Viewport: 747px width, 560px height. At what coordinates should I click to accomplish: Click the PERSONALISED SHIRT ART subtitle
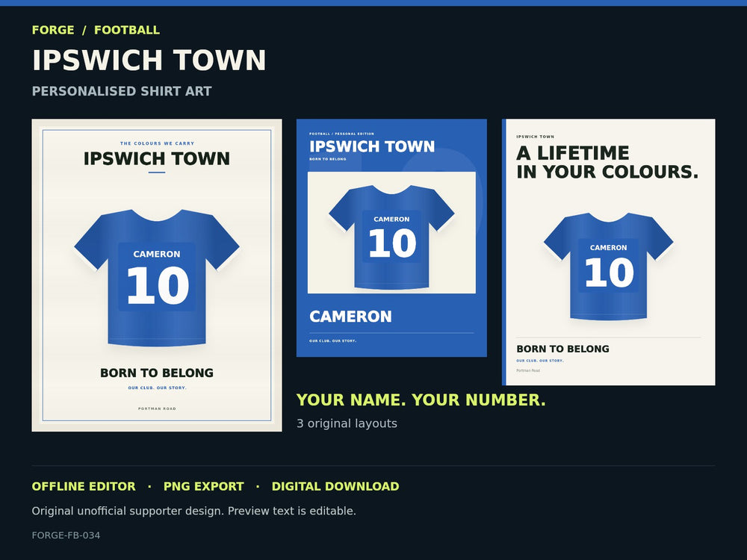coord(122,91)
